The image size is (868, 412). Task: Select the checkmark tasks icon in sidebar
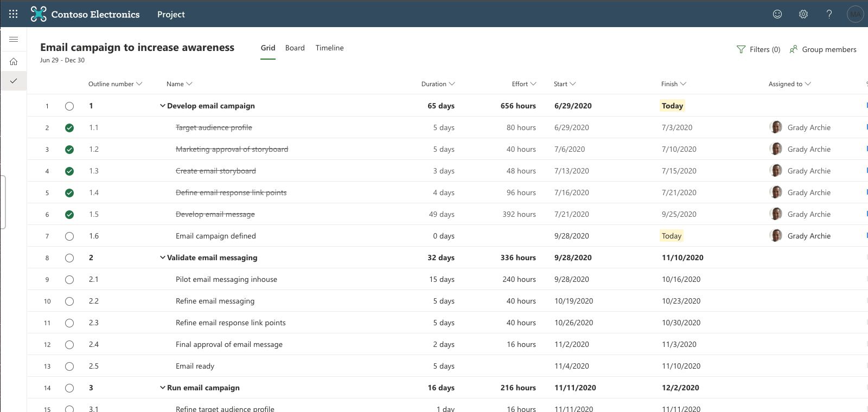14,81
